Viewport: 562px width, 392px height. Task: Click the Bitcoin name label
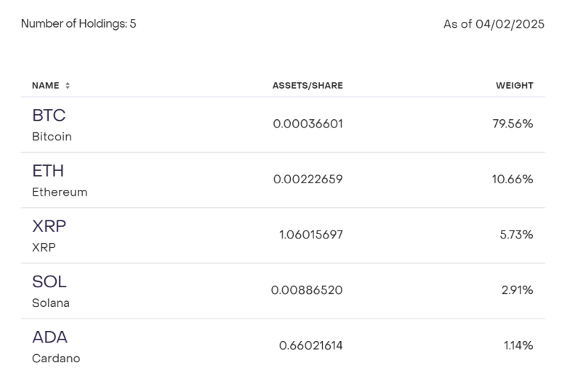[x=52, y=137]
